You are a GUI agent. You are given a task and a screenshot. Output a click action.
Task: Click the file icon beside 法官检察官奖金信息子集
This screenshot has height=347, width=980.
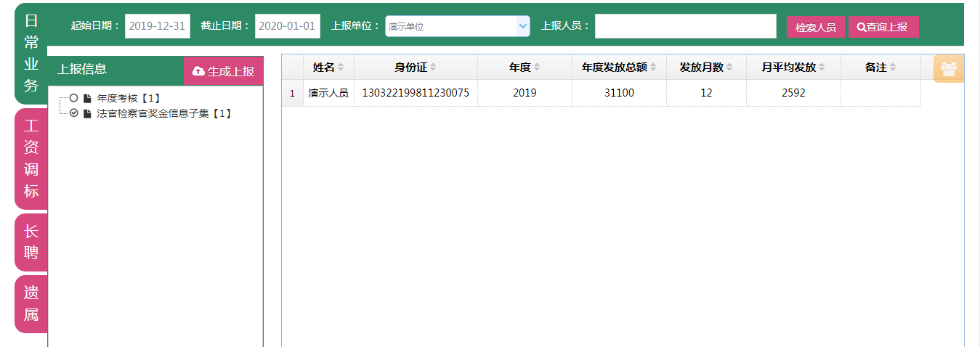point(87,113)
